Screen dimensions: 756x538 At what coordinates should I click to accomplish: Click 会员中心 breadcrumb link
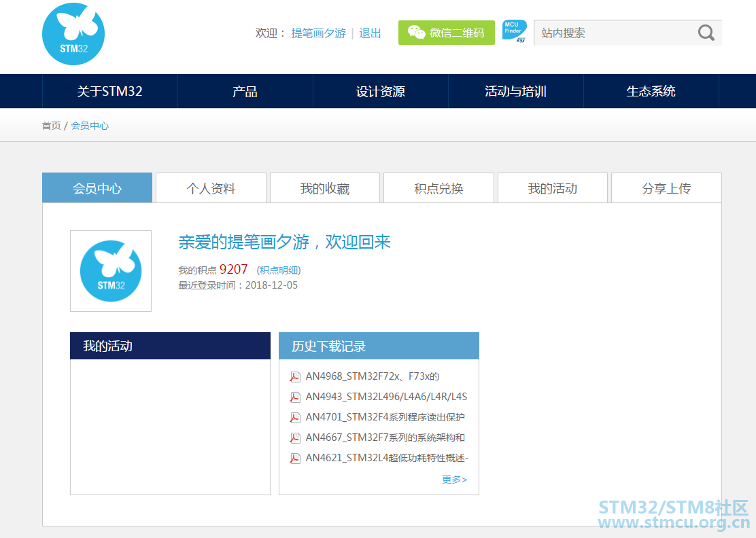click(x=90, y=126)
